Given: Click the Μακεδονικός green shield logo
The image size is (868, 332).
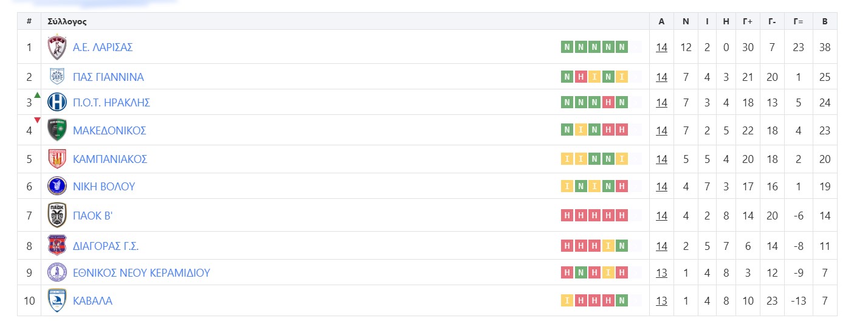Looking at the screenshot, I should tap(57, 130).
